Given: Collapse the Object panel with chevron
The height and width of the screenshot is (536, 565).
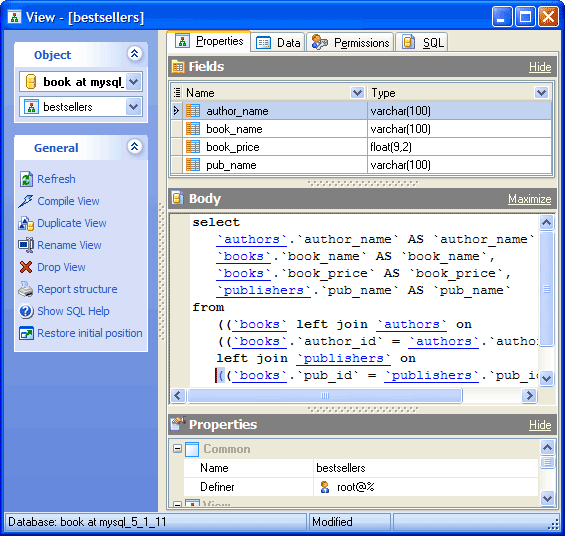Looking at the screenshot, I should tap(134, 53).
